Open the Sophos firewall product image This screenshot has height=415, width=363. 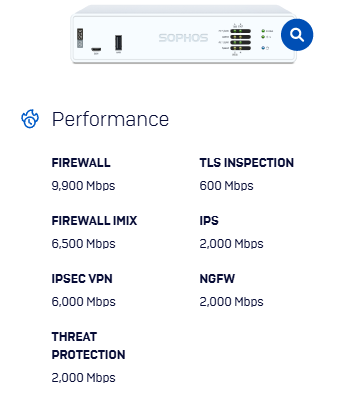click(183, 34)
